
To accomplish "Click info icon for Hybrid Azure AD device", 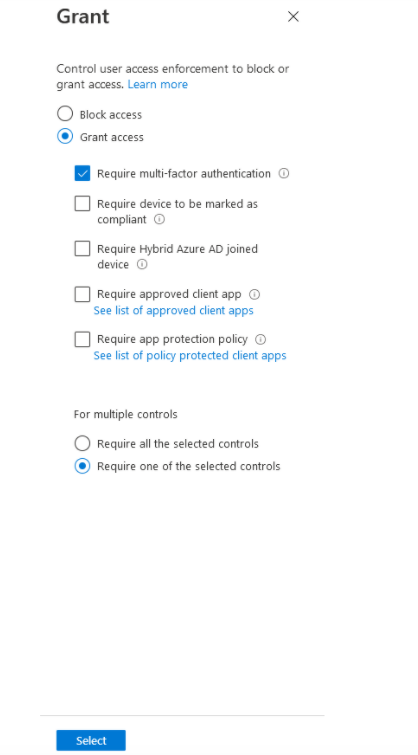I will click(142, 264).
